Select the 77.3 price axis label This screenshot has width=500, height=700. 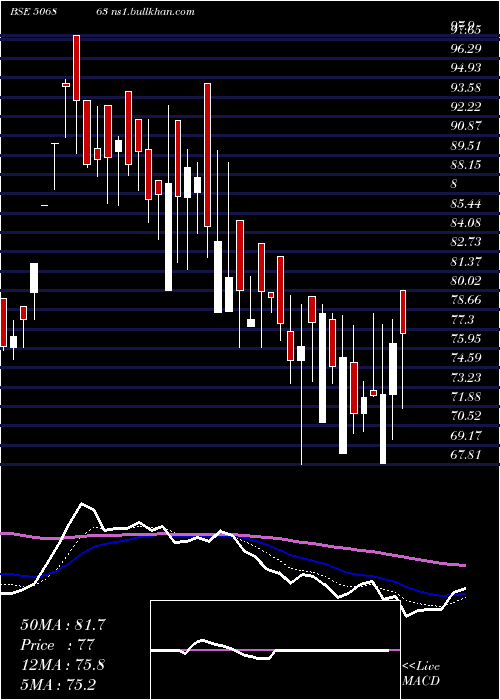[x=462, y=320]
